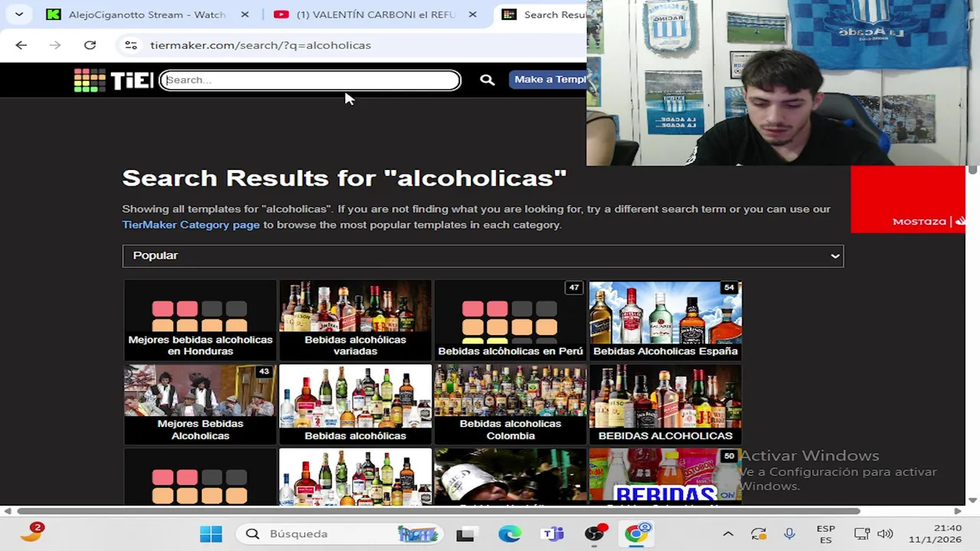Image resolution: width=980 pixels, height=551 pixels.
Task: Open the tab search chevron at top left
Action: tap(18, 14)
